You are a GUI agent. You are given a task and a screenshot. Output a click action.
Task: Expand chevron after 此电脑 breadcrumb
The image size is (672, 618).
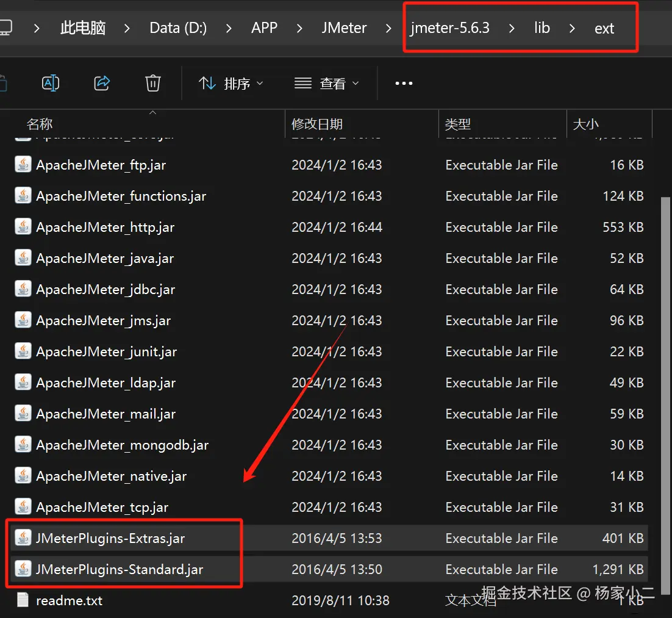(x=127, y=28)
